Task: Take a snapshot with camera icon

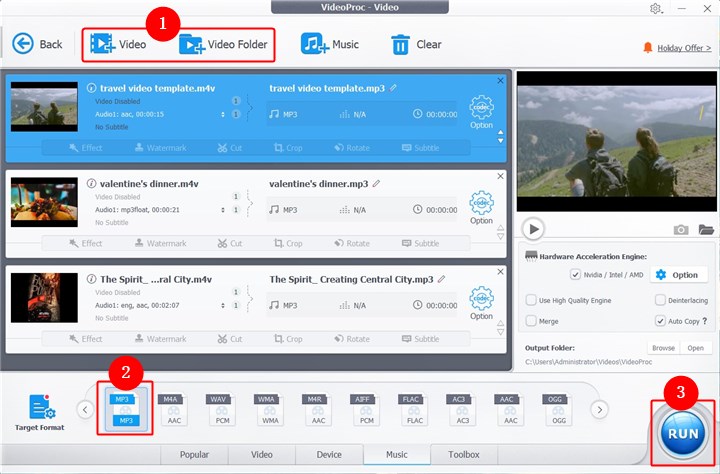Action: [681, 229]
